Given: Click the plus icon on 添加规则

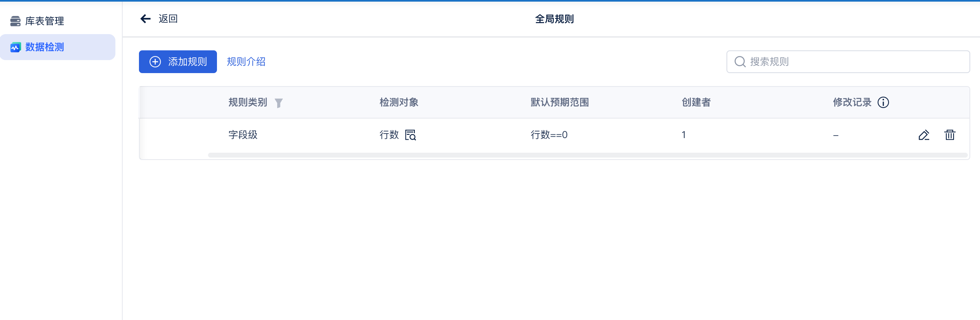Looking at the screenshot, I should click(155, 62).
